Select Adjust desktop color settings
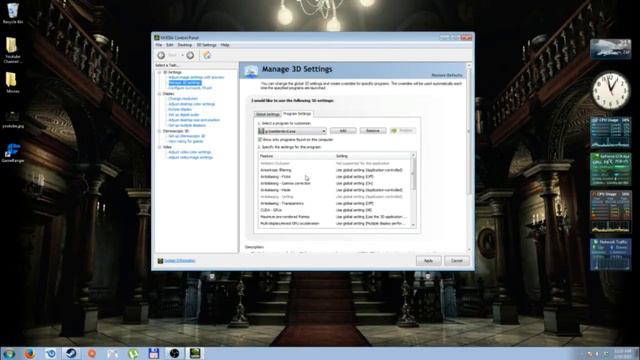This screenshot has height=360, width=640. pos(191,104)
